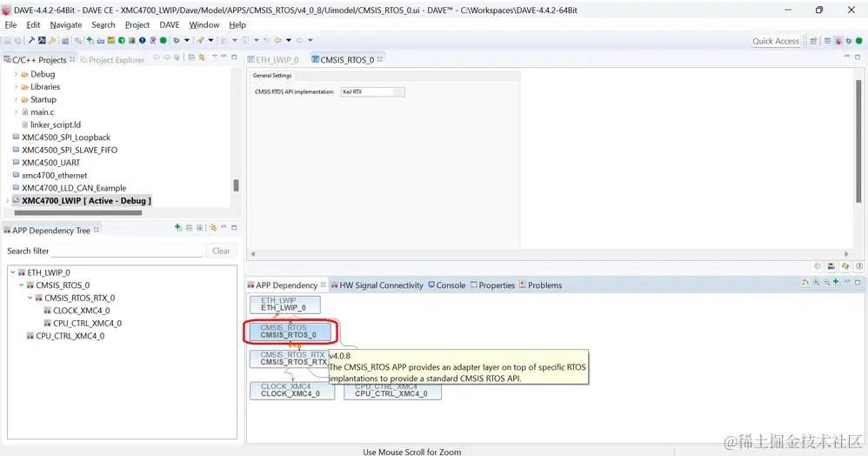Viewport: 868px width, 456px height.
Task: Select CLOCK_XMC4_0 block in dependency graph
Action: 291,391
